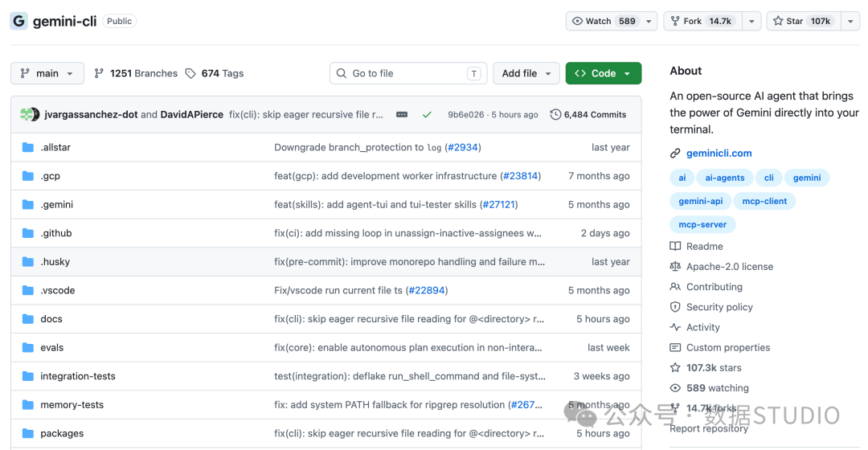
Task: Open the .gemini folder icon
Action: [27, 204]
